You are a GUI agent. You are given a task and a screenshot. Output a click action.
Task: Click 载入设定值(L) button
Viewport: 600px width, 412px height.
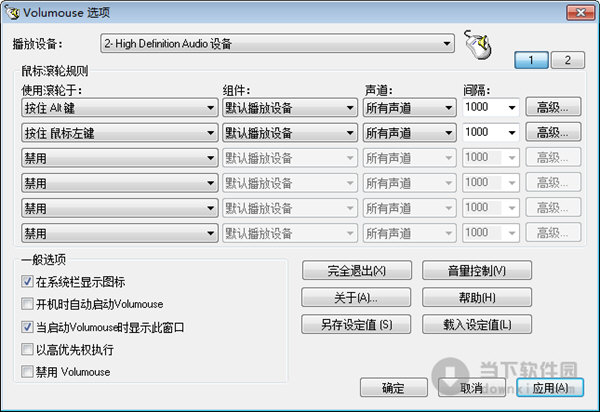click(x=477, y=324)
